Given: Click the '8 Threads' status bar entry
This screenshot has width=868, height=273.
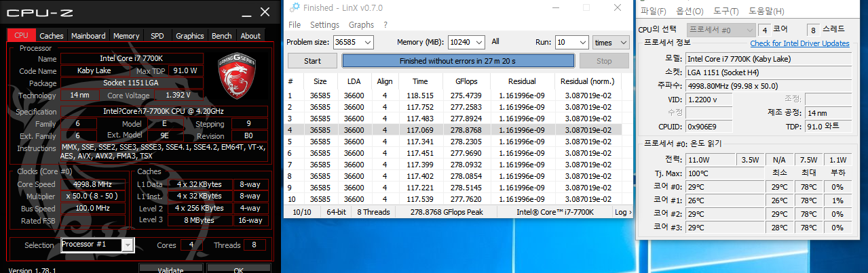Looking at the screenshot, I should tap(373, 212).
